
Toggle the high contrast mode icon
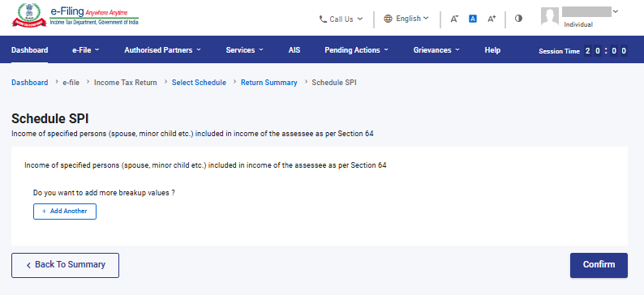pyautogui.click(x=518, y=19)
